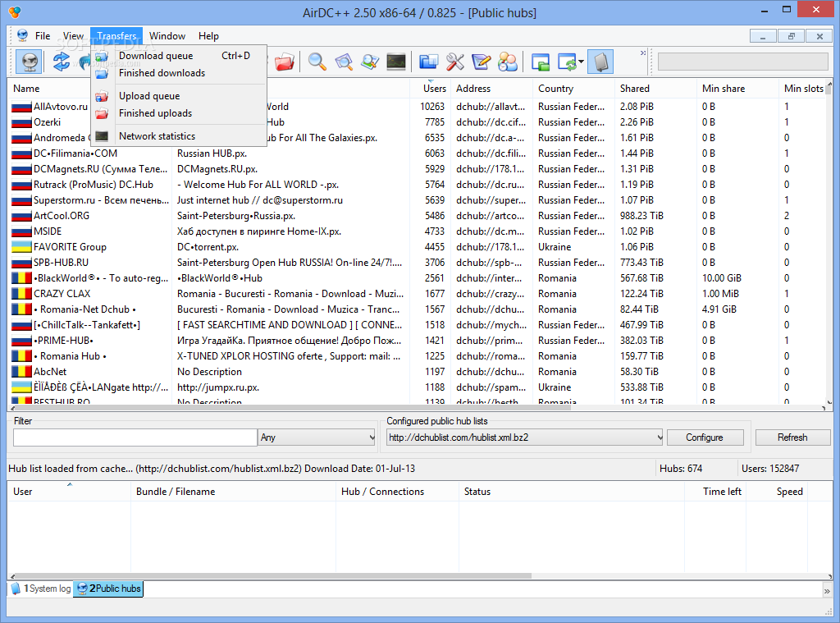Select the Ozerki hub row

[x=417, y=122]
